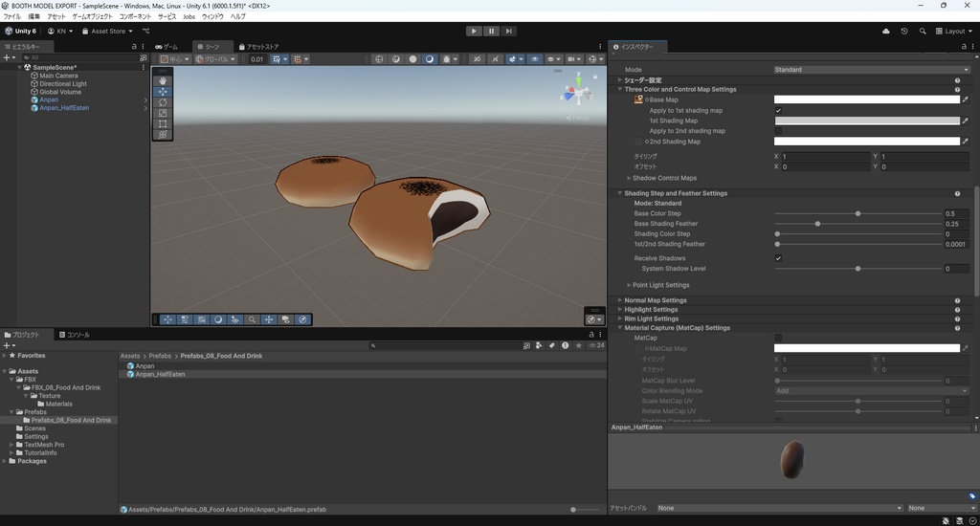This screenshot has width=980, height=526.
Task: Expand Shadow Control Maps section
Action: point(629,178)
